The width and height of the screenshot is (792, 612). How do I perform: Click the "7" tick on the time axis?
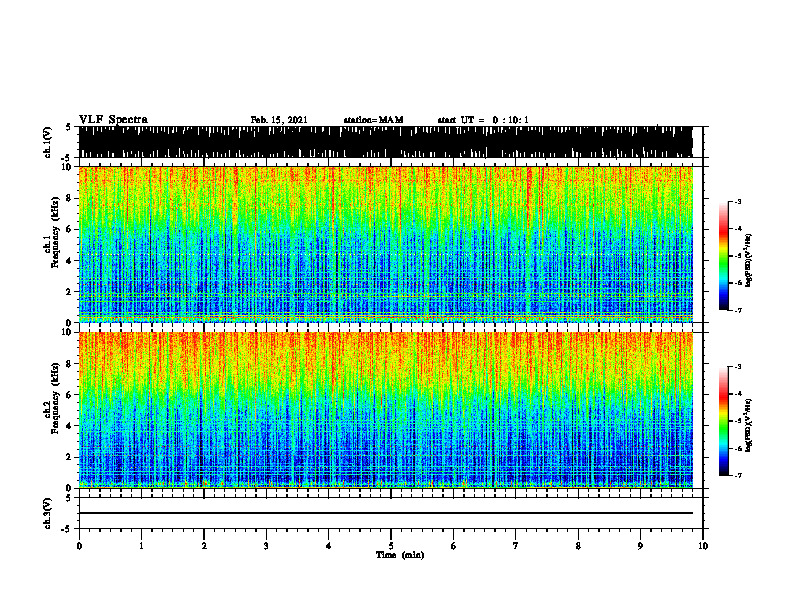[516, 546]
